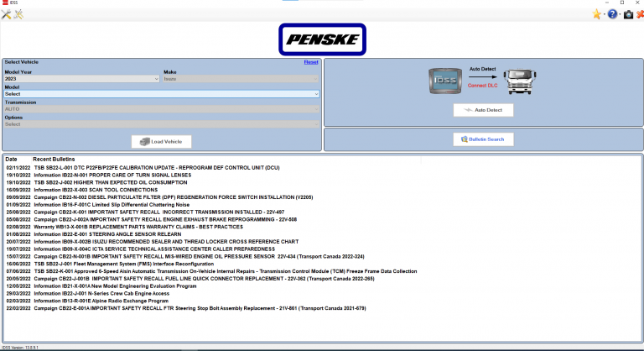This screenshot has height=351, width=644.
Task: Click the Isuzu truck image
Action: (x=520, y=81)
